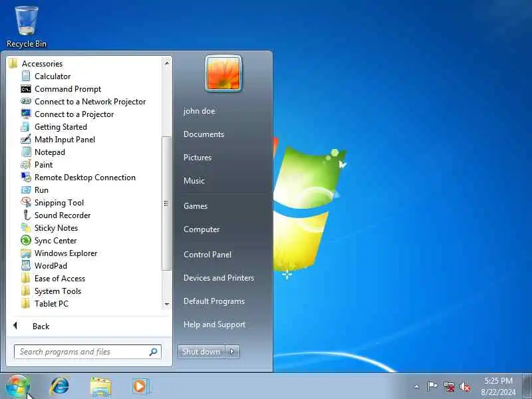Viewport: 532px width, 399px height.
Task: Expand the Tablet PC folder
Action: [x=45, y=304]
